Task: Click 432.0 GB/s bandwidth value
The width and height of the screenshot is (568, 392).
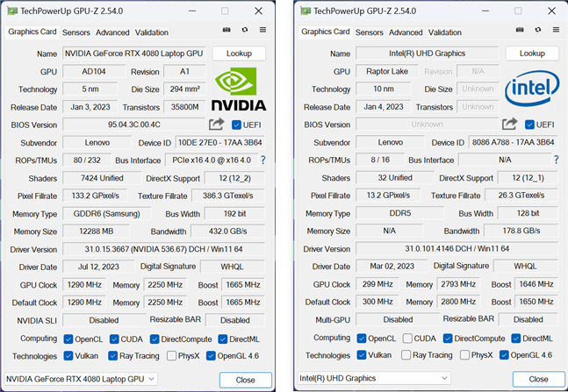Action: click(x=228, y=232)
